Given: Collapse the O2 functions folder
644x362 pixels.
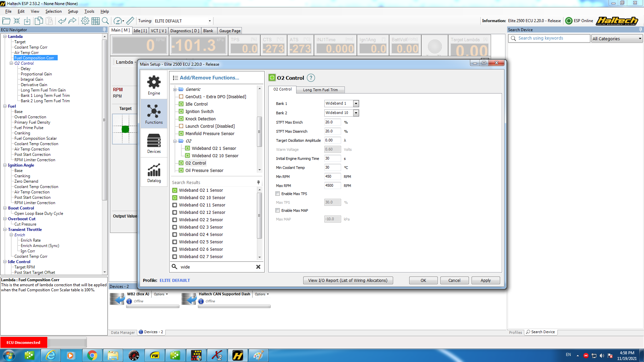Looking at the screenshot, I should click(x=175, y=141).
